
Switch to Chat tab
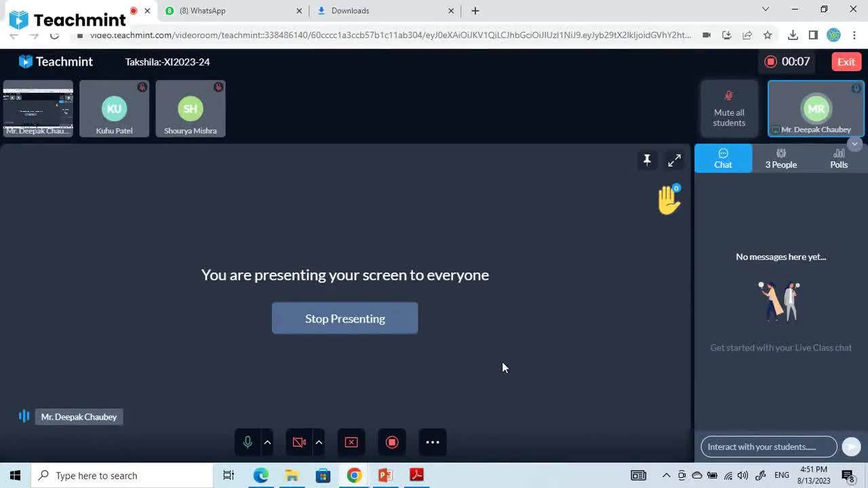point(723,159)
